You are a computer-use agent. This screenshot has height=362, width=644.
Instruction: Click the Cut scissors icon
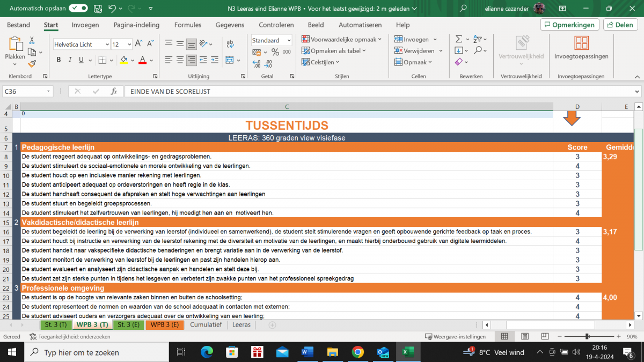coord(32,40)
